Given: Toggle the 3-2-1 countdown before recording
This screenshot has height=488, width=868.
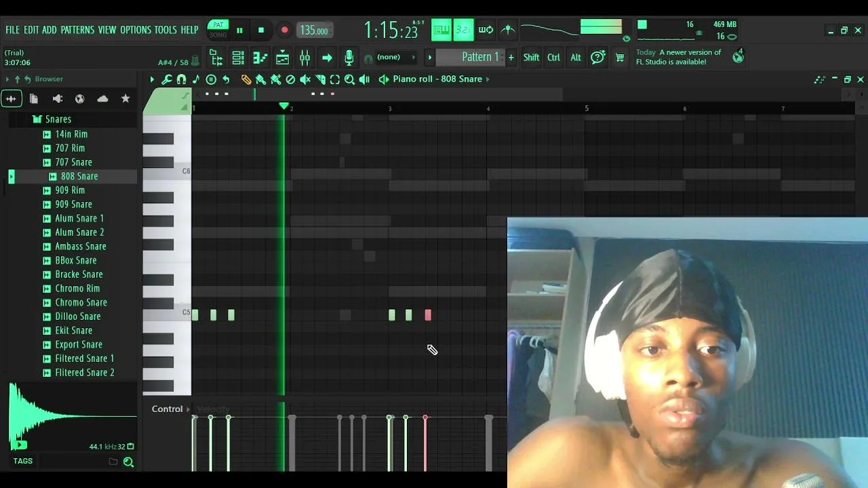Looking at the screenshot, I should coord(464,30).
